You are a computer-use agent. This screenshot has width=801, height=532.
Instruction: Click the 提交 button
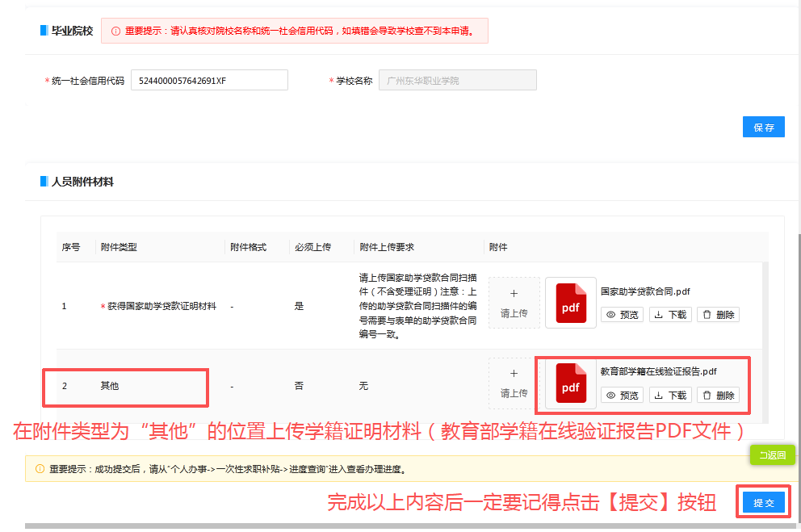(x=764, y=503)
